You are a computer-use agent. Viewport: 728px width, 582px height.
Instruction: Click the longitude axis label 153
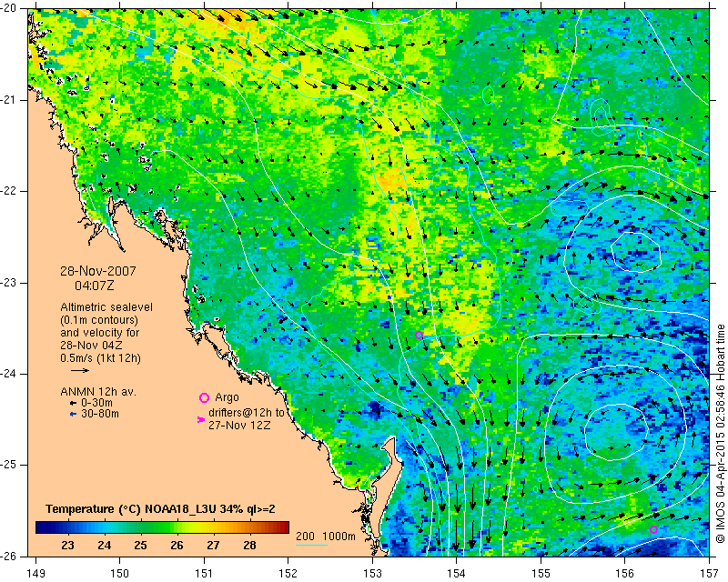point(372,574)
